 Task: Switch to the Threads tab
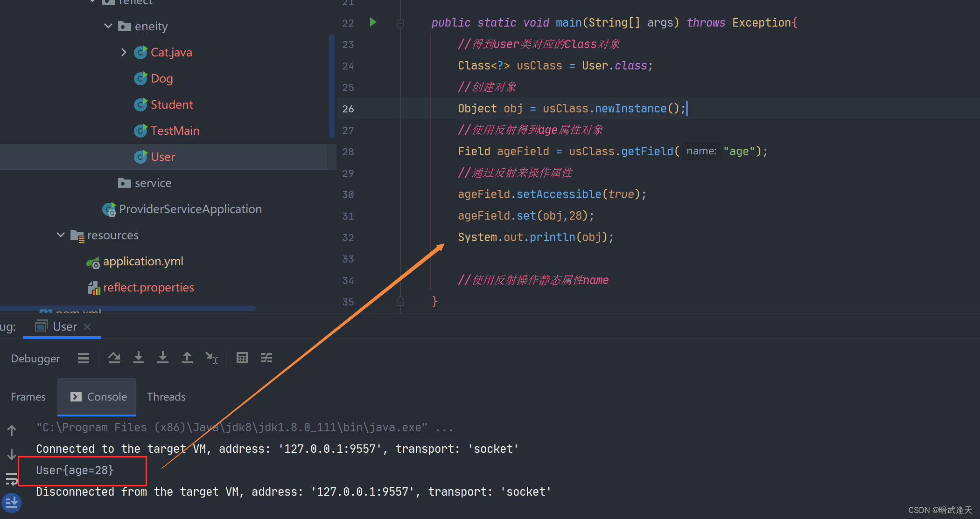point(166,397)
